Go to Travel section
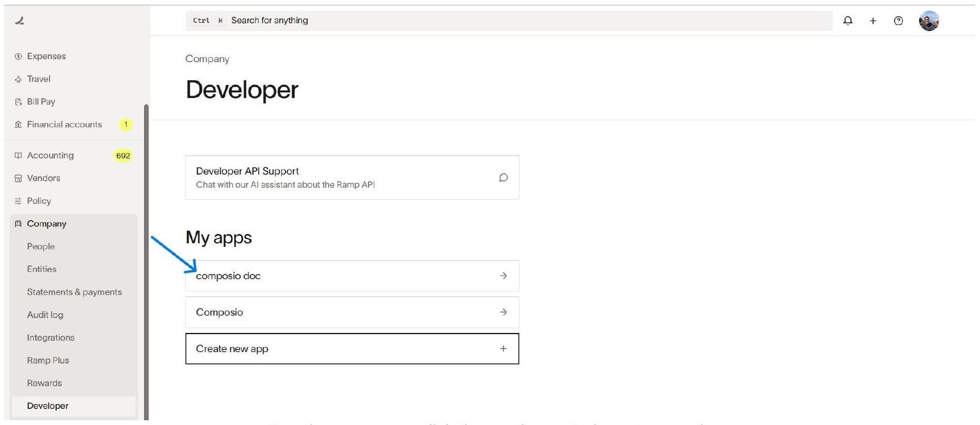980x425 pixels. coord(38,79)
